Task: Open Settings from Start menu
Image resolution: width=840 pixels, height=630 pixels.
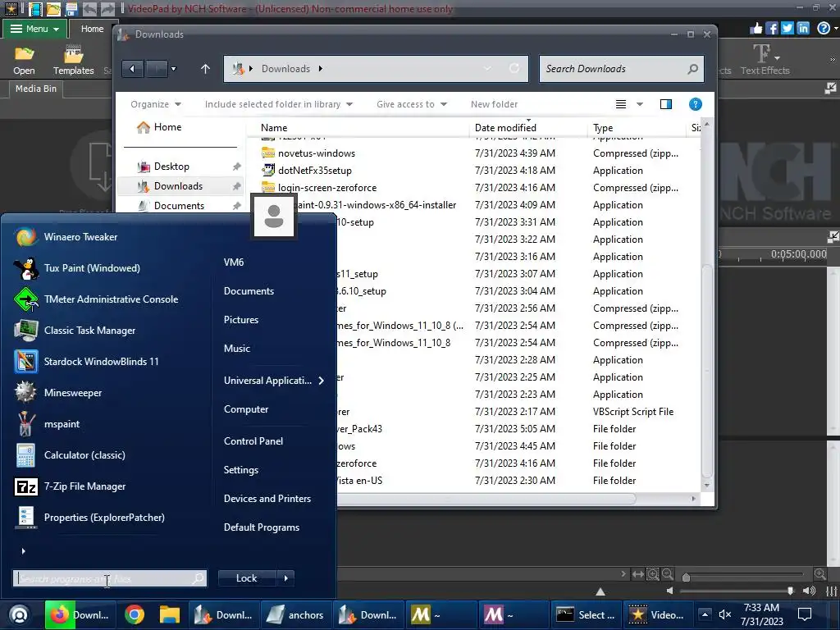Action: click(240, 470)
